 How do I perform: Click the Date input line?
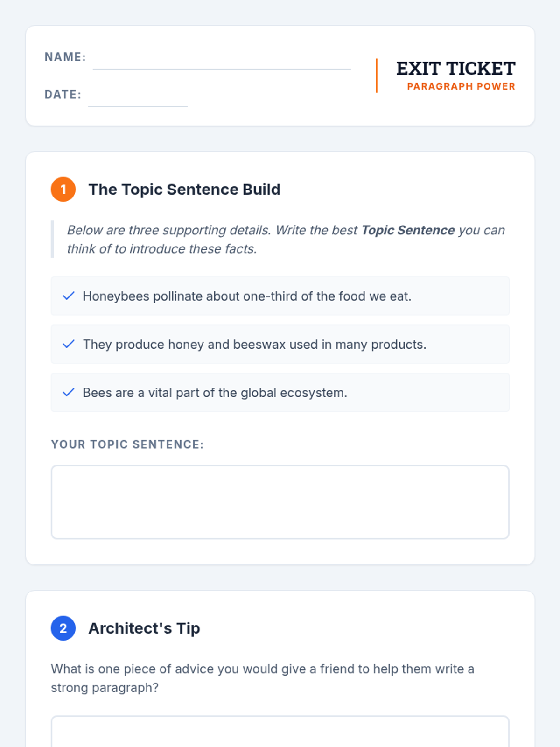coord(138,98)
